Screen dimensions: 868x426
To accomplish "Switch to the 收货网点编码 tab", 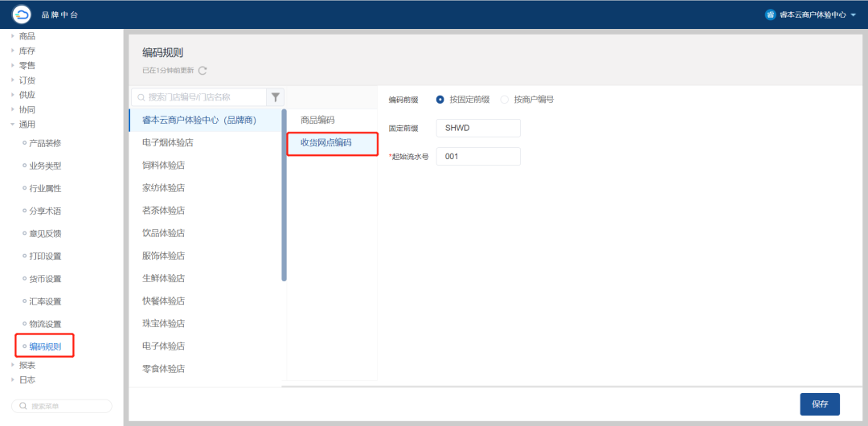I will click(325, 142).
